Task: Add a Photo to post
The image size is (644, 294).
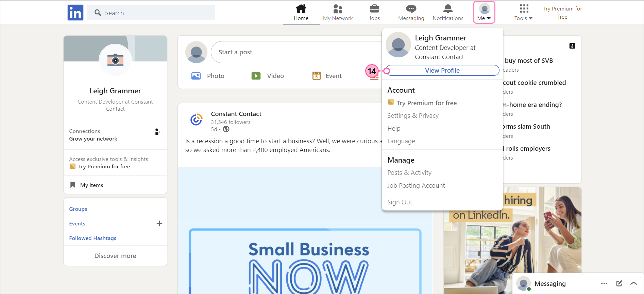Action: click(208, 76)
